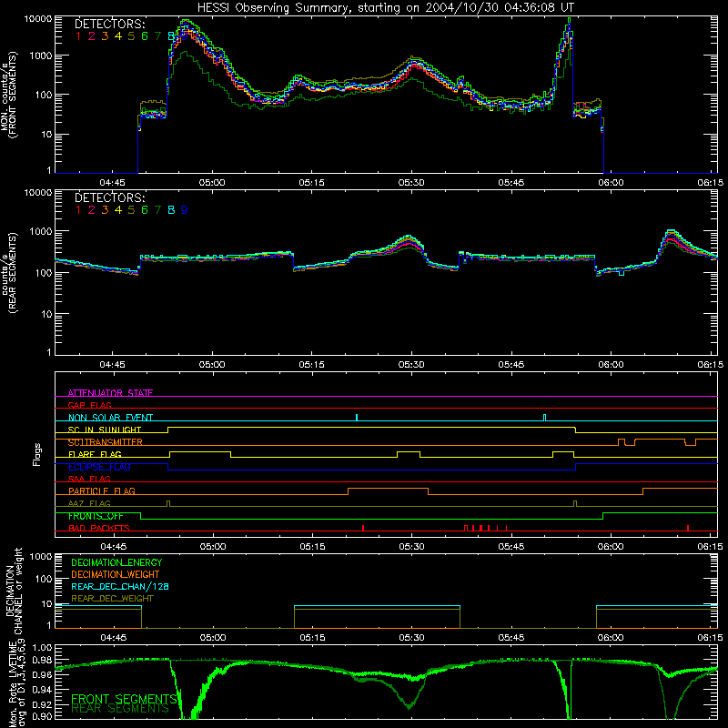The image size is (728, 728).
Task: Click the 0.90 tick label on livetime plot
Action: pos(42,716)
